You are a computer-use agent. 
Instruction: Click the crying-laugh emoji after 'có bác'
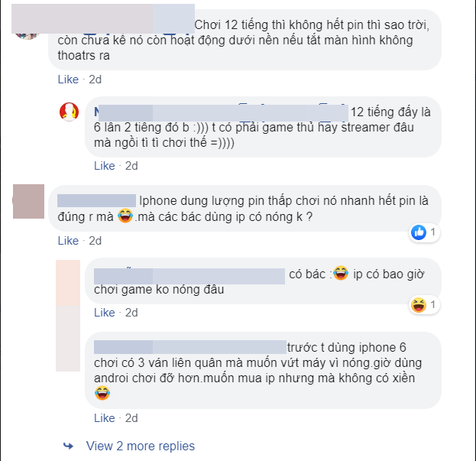pos(341,273)
